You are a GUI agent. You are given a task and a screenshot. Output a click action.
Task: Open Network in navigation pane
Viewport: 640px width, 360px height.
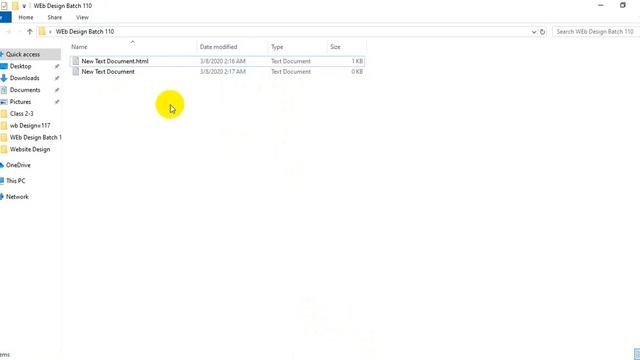pyautogui.click(x=17, y=197)
